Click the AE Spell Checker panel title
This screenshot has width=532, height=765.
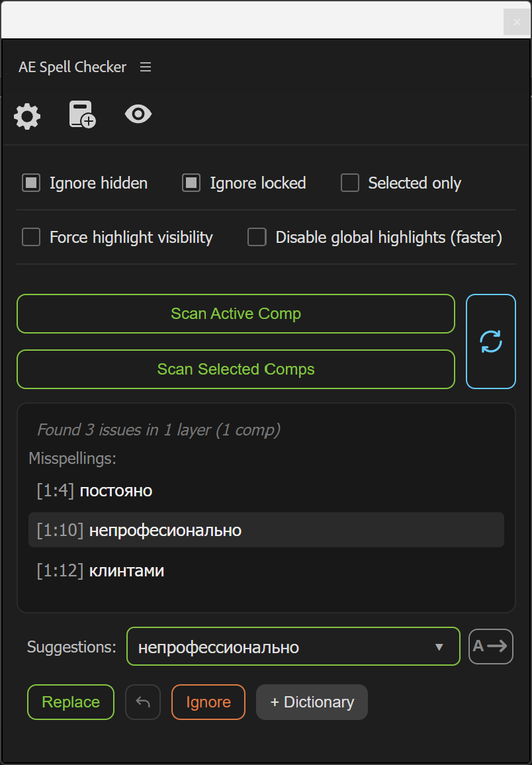72,67
